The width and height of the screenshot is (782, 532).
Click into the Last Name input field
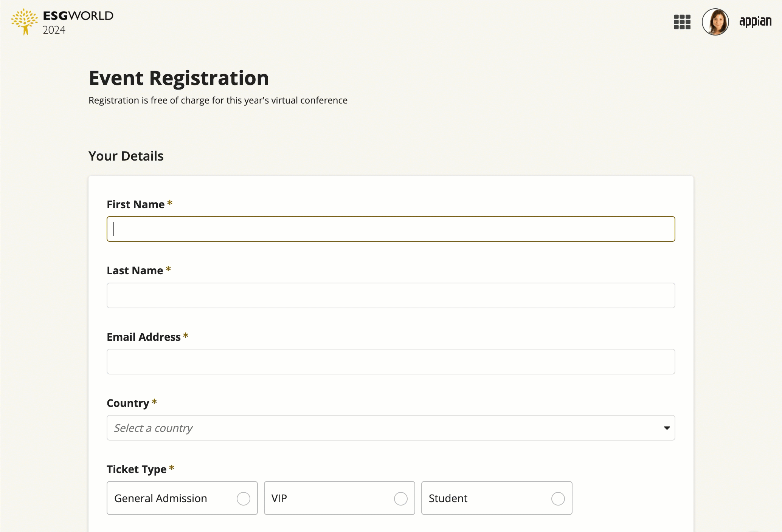click(391, 295)
